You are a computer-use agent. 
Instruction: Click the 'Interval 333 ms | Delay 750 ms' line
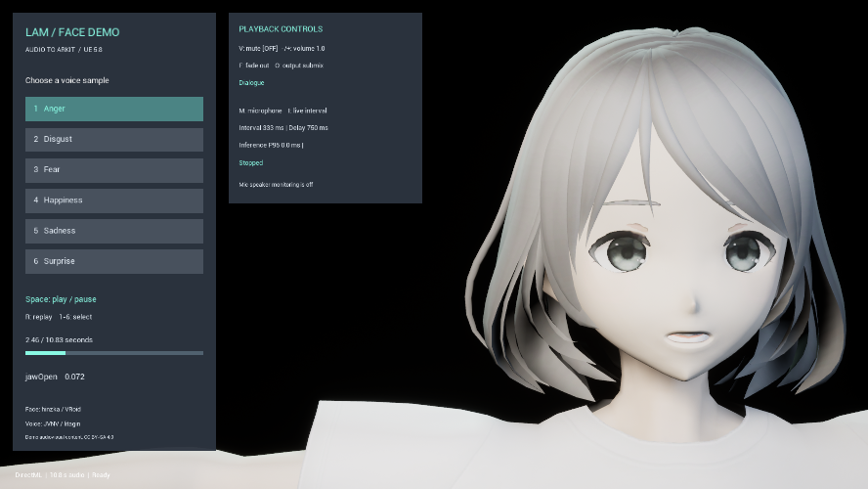(x=283, y=128)
